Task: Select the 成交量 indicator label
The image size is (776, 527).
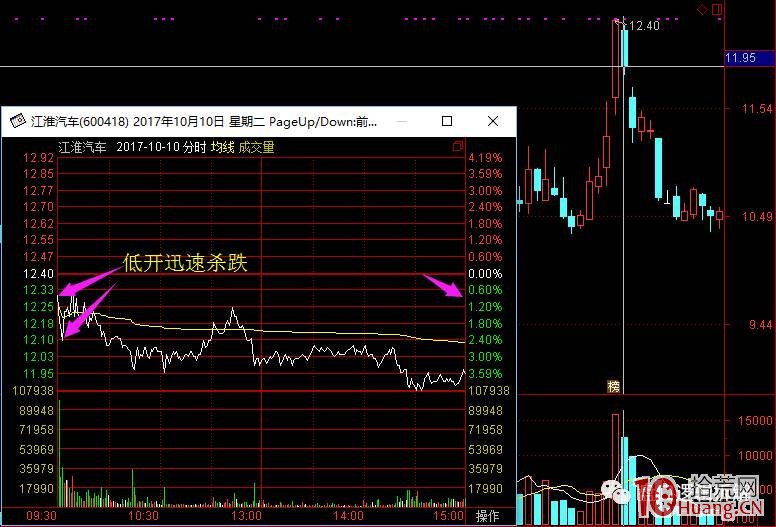Action: 256,147
